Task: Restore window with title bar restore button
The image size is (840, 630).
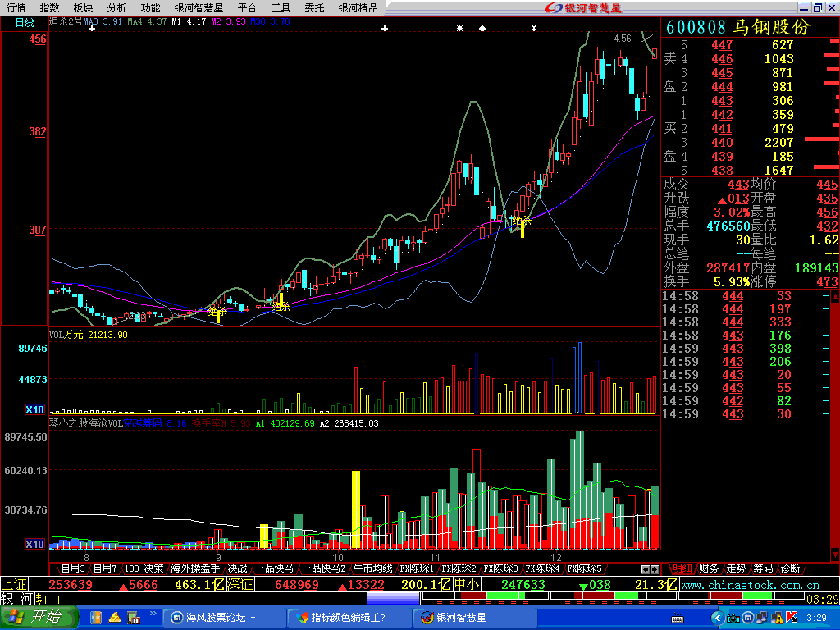Action: click(x=817, y=7)
